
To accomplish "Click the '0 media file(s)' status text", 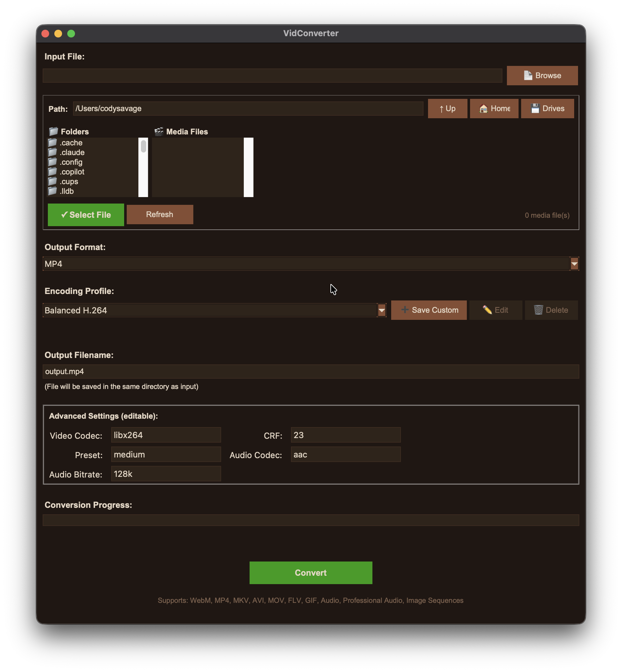I will 547,215.
